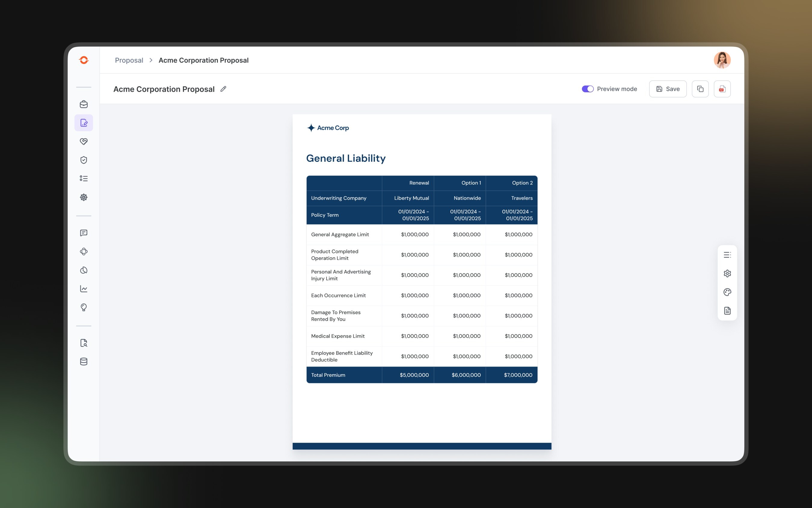Navigate to Proposal breadcrumb link
812x508 pixels.
click(x=129, y=60)
